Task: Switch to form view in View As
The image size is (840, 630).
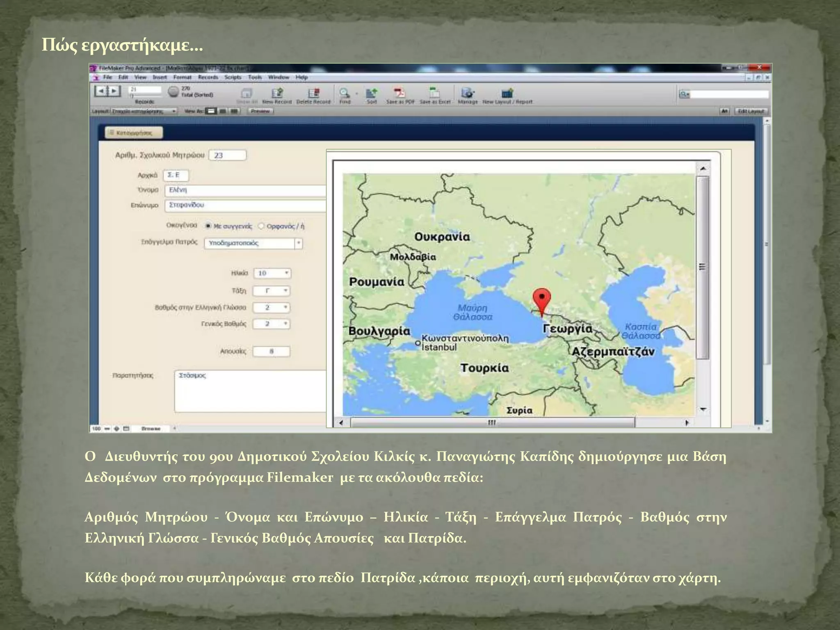Action: (211, 111)
